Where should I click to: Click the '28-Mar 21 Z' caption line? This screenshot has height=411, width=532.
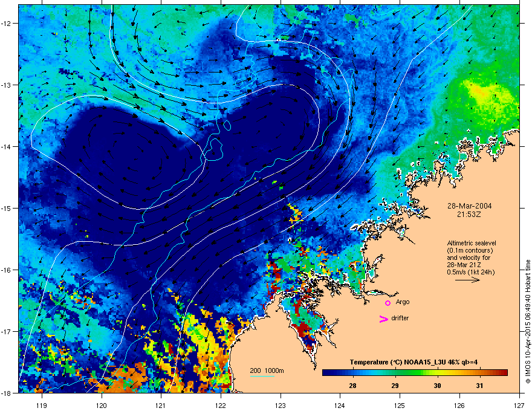[x=464, y=265]
